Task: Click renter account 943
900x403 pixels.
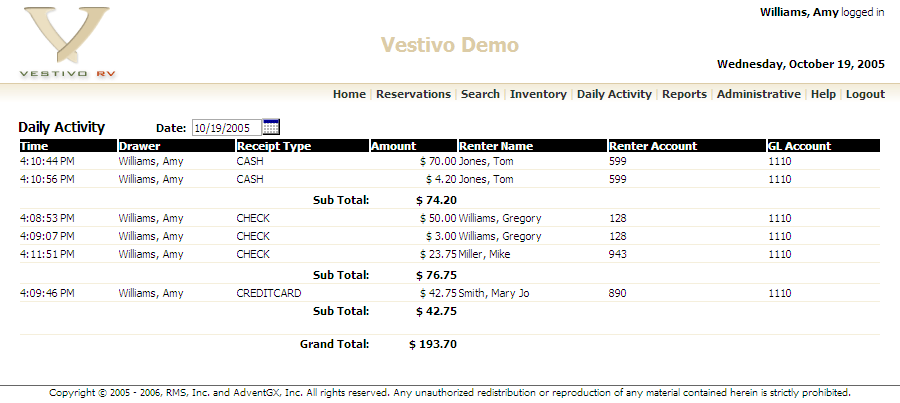Action: (x=618, y=254)
